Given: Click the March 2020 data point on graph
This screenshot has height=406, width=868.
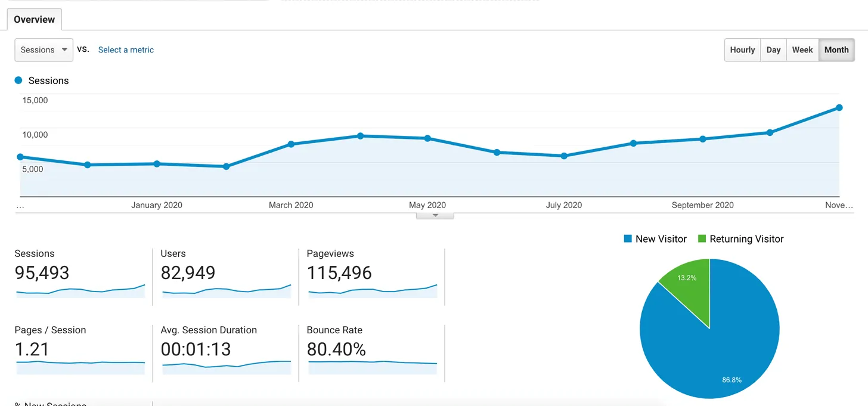Looking at the screenshot, I should tap(291, 144).
